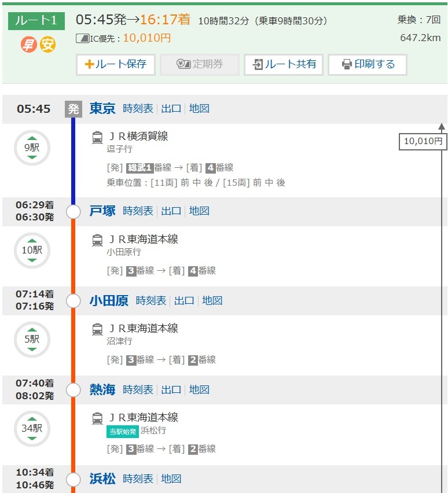448x493 pixels.
Task: Open 地図 link for 浜松 station
Action: [x=171, y=479]
